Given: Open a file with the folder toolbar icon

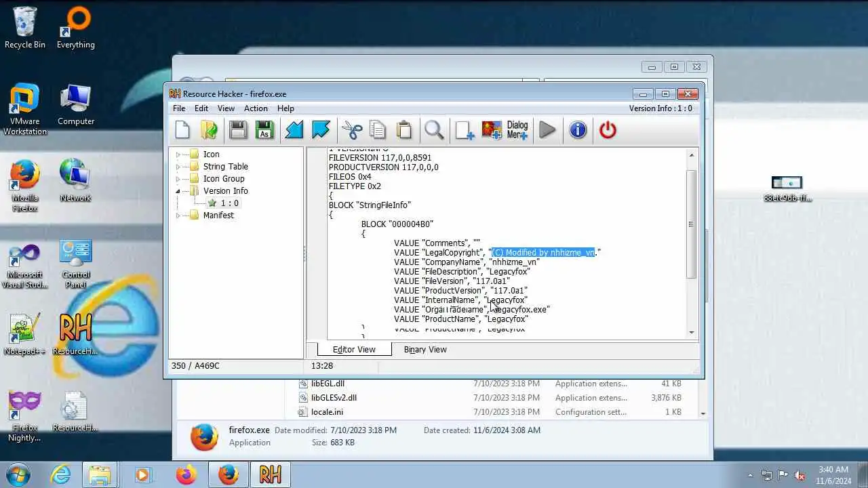Looking at the screenshot, I should coord(210,130).
